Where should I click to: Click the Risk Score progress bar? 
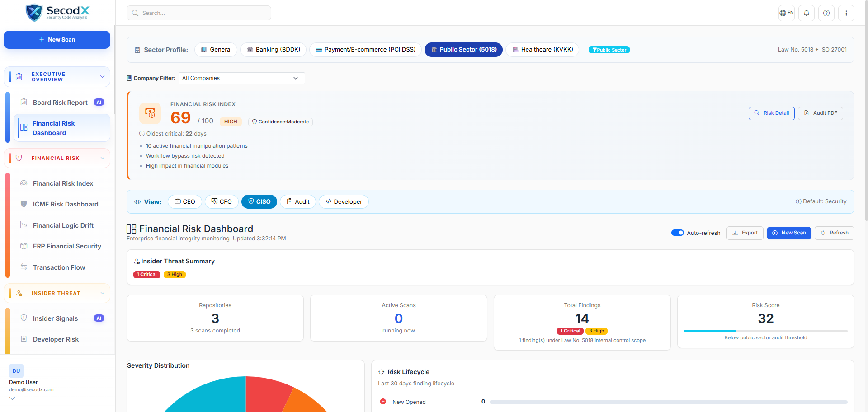pos(766,331)
